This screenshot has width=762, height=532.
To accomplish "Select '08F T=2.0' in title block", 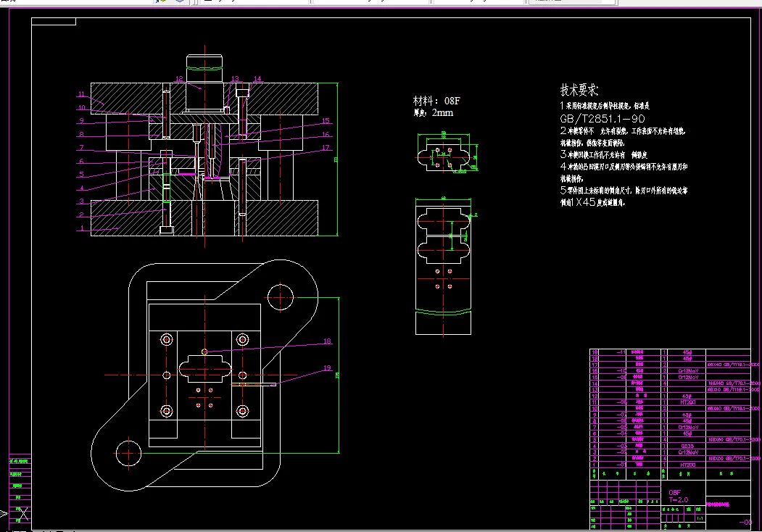I will point(678,496).
